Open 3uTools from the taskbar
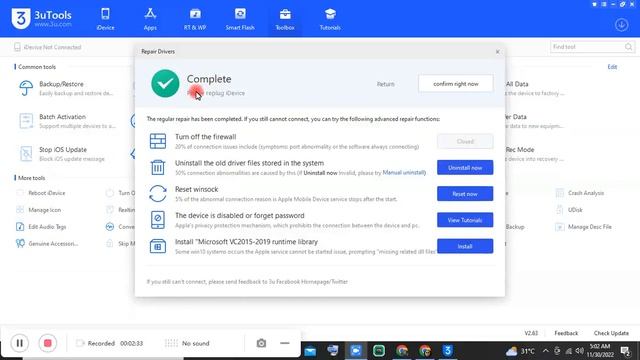640x360 pixels. click(447, 351)
